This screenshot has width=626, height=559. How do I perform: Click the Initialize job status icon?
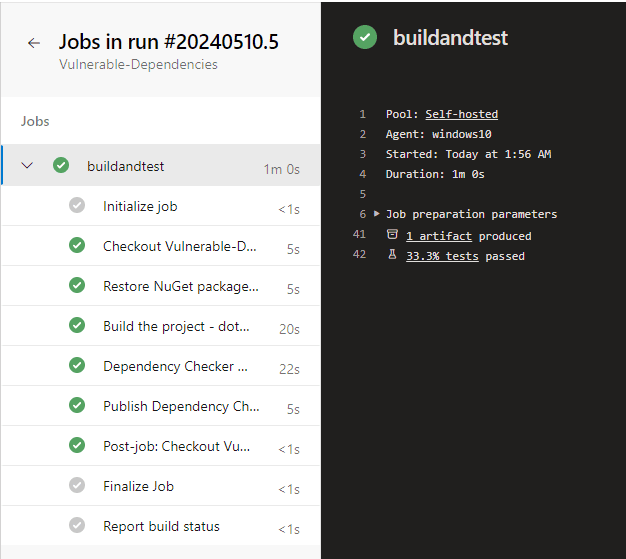point(77,205)
